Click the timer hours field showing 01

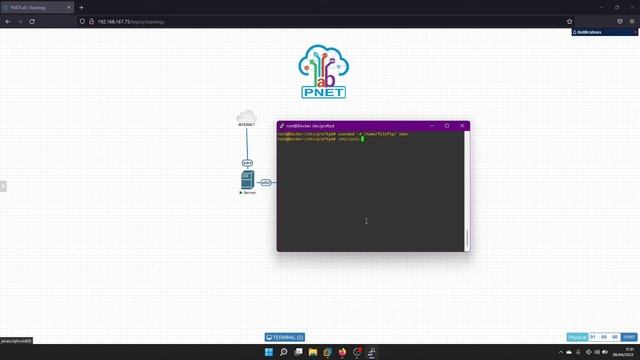[593, 337]
